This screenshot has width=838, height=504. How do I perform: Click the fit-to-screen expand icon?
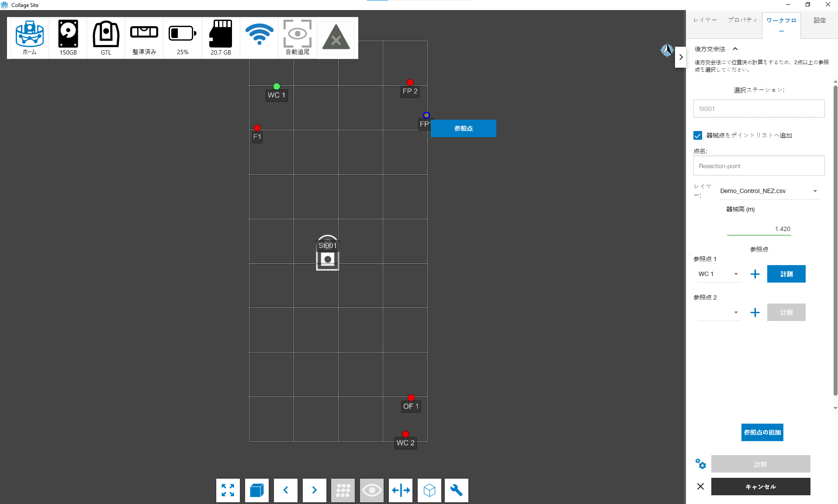pyautogui.click(x=228, y=490)
